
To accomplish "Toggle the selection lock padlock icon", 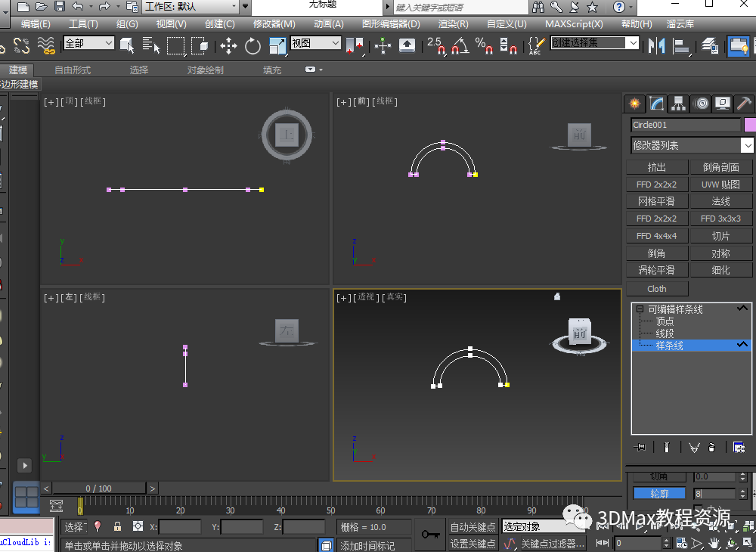I will pos(117,526).
